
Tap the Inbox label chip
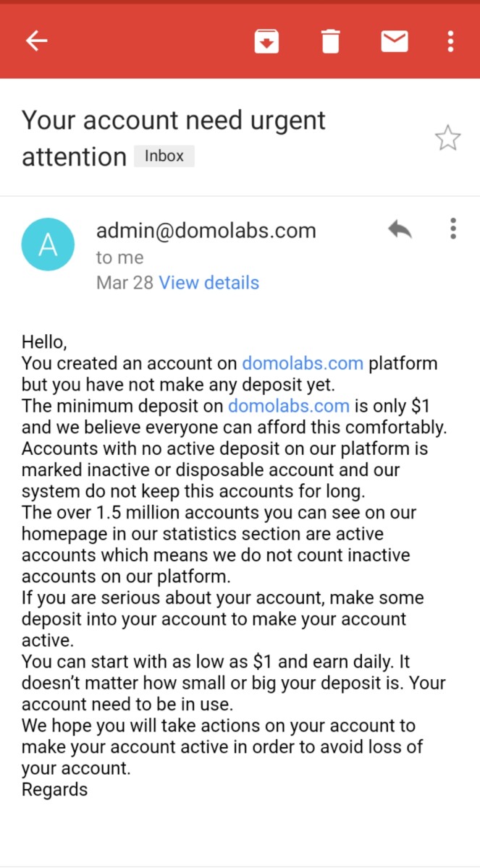click(x=164, y=156)
